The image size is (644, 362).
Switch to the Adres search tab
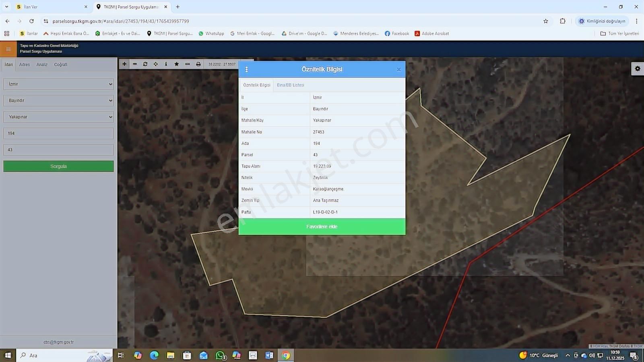coord(25,65)
